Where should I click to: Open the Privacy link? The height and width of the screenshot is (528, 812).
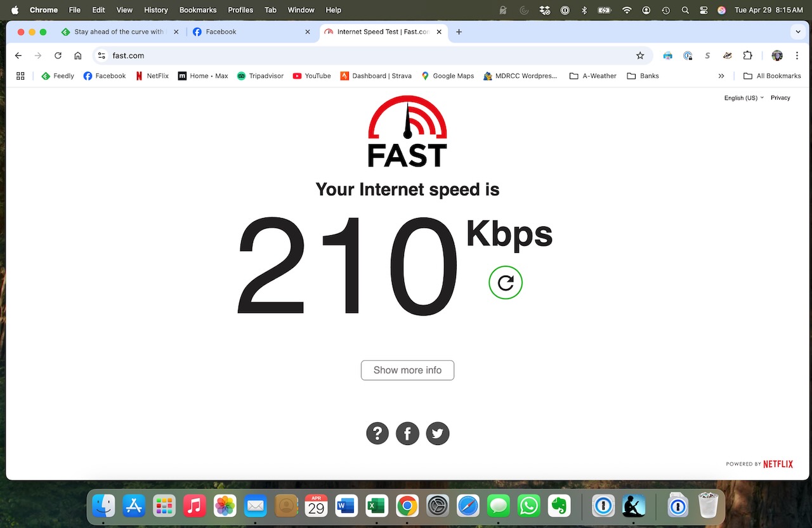click(x=780, y=98)
